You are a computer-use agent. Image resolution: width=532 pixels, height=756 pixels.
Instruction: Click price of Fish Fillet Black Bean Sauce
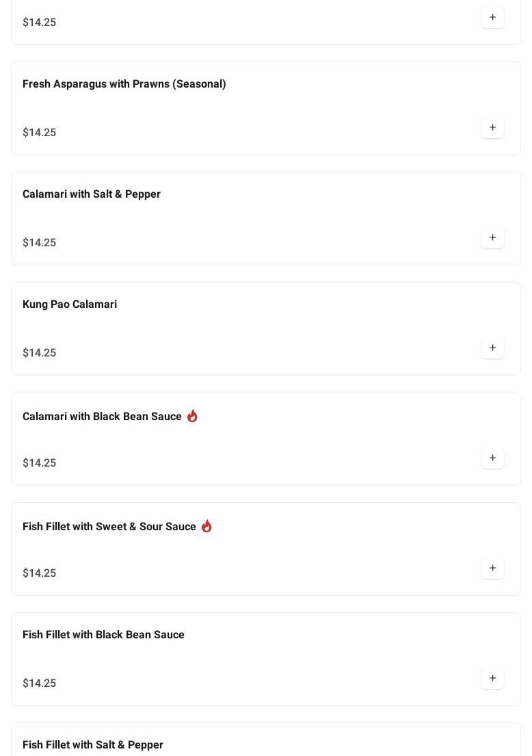pos(40,683)
